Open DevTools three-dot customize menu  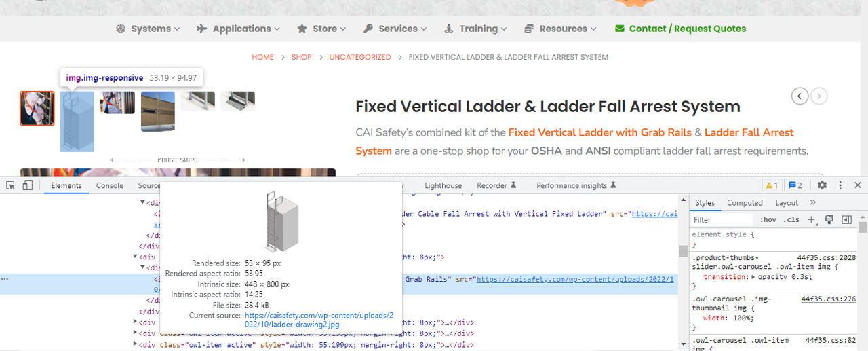click(x=840, y=185)
